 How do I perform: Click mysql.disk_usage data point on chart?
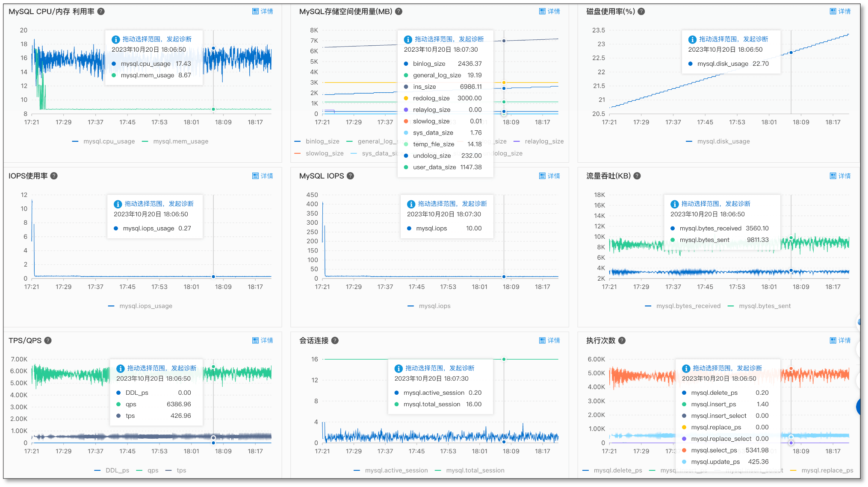pyautogui.click(x=791, y=53)
